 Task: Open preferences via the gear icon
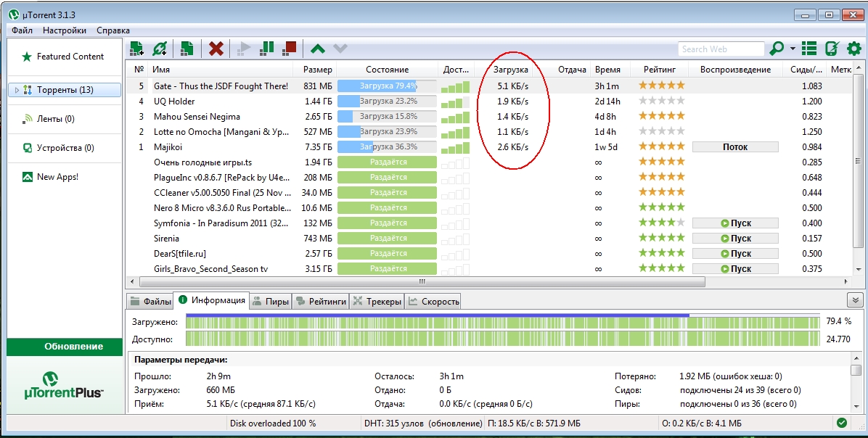click(x=854, y=49)
